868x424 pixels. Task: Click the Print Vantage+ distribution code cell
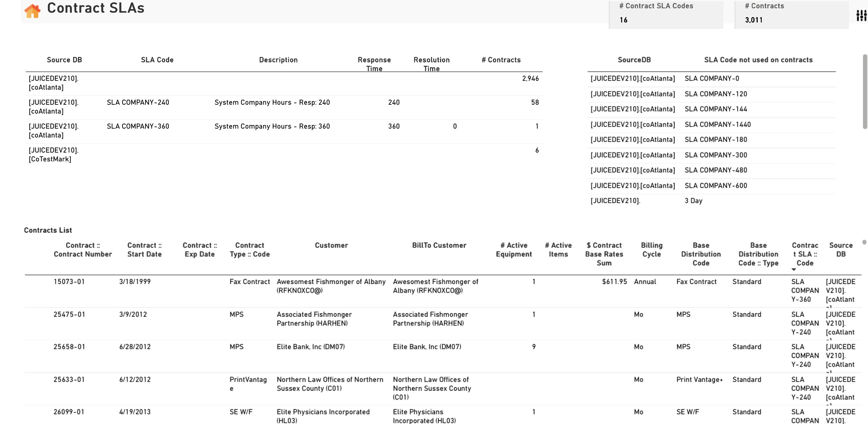(x=700, y=379)
